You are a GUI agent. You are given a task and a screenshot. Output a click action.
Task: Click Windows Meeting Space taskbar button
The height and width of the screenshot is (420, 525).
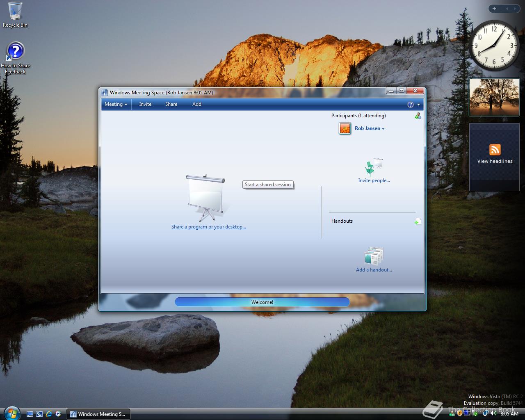pyautogui.click(x=98, y=414)
